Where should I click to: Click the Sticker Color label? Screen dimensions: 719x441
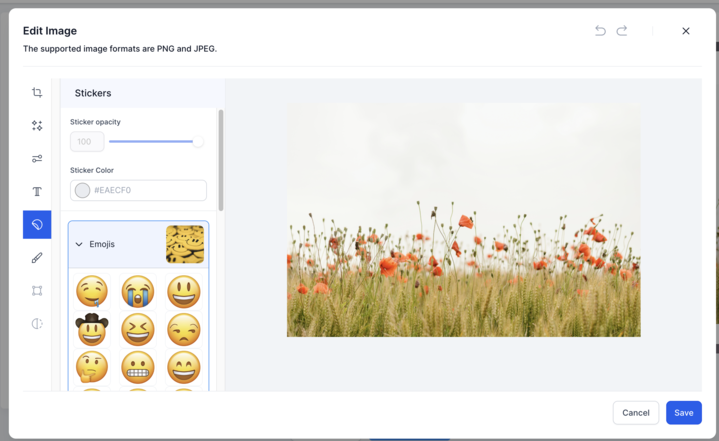(92, 170)
